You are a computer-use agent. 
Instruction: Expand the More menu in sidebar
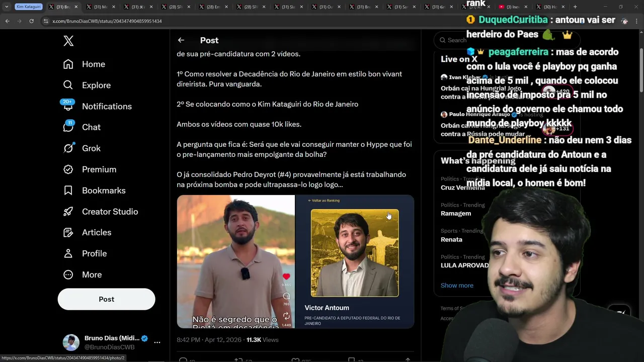(x=82, y=275)
